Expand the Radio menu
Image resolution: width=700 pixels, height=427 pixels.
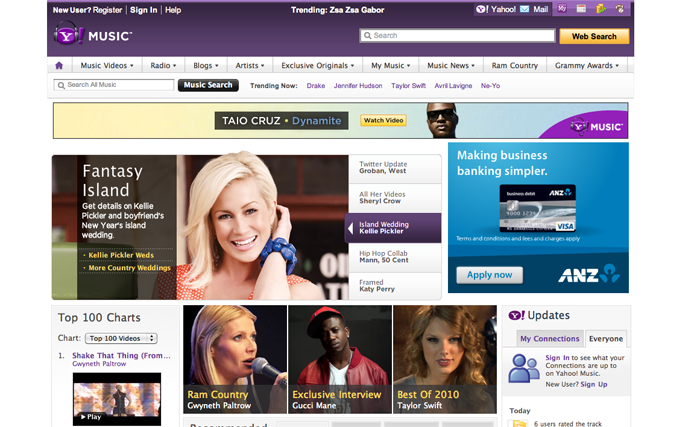(163, 66)
